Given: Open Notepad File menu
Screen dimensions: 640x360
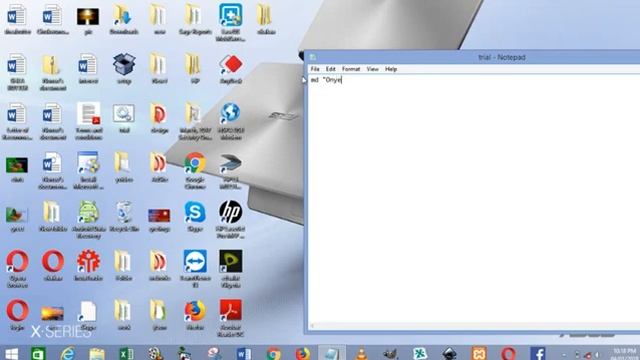Looking at the screenshot, I should point(315,69).
